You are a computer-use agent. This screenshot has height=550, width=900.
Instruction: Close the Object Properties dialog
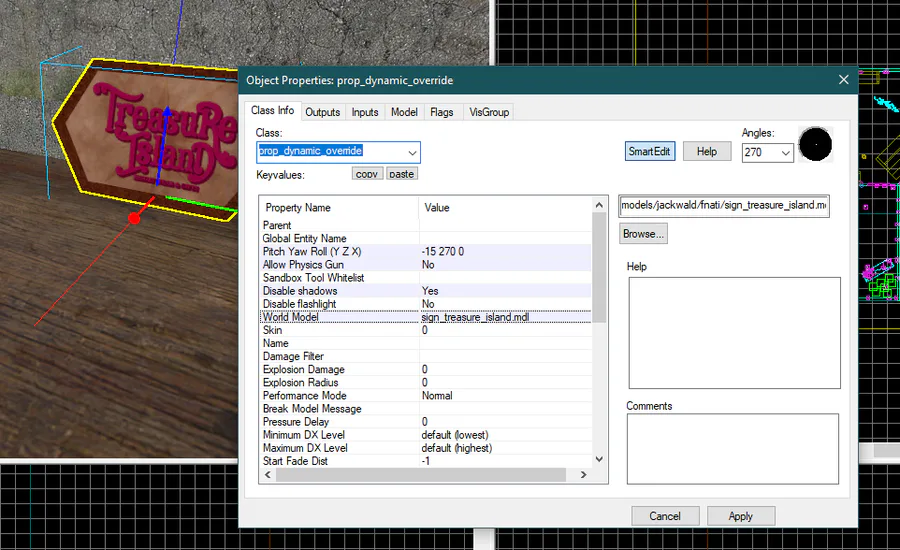click(843, 80)
